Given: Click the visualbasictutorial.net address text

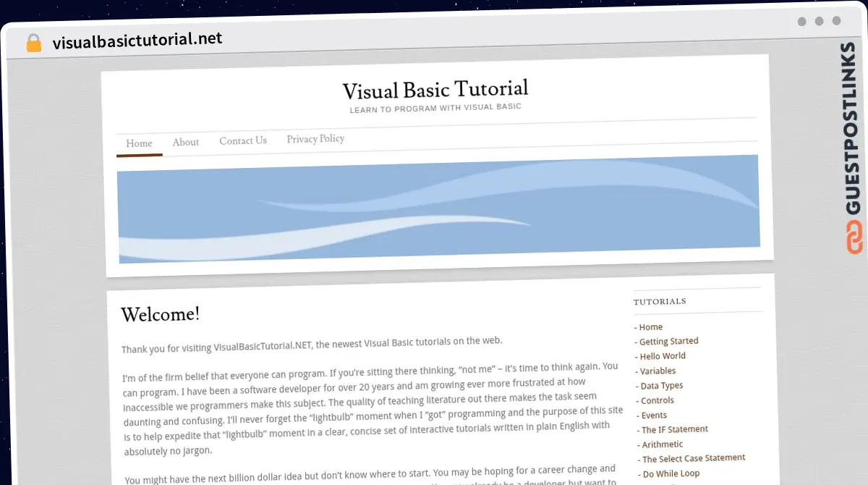Looking at the screenshot, I should [x=137, y=40].
